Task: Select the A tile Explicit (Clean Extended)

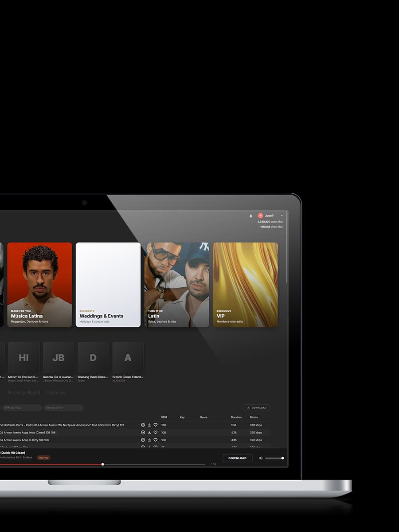Action: point(128,357)
